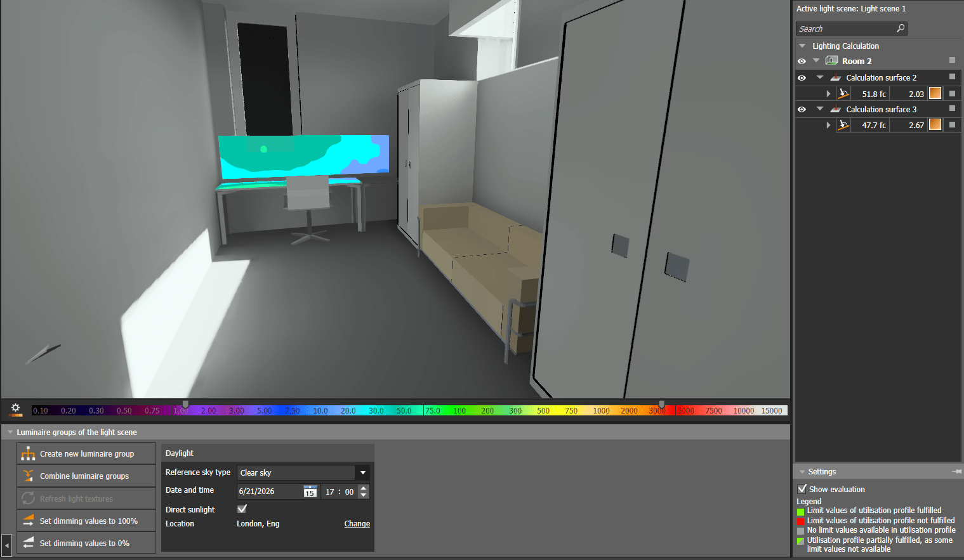This screenshot has width=964, height=560.
Task: Collapse Calculation surface 2 node
Action: click(x=820, y=77)
